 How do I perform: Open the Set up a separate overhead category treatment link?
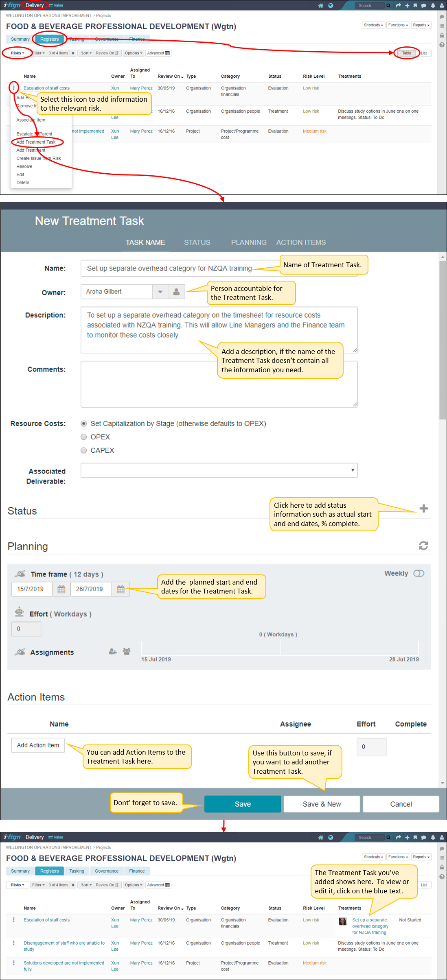pos(370,926)
